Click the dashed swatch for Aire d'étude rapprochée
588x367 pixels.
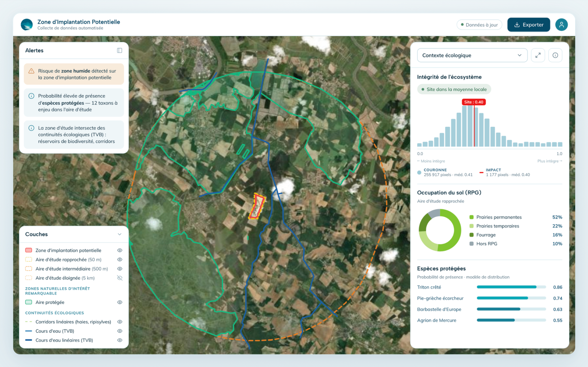click(x=28, y=259)
